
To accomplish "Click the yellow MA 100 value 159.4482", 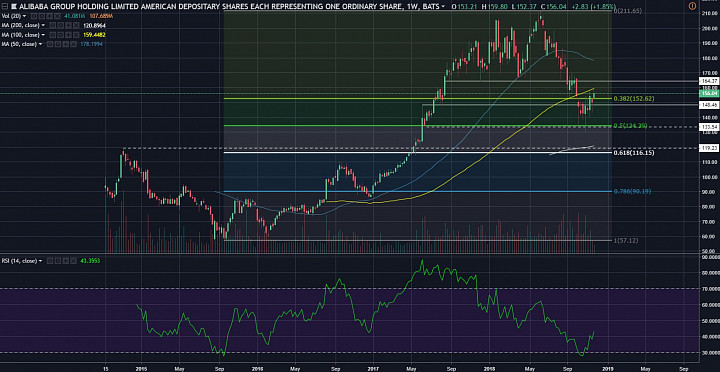I will (x=94, y=35).
